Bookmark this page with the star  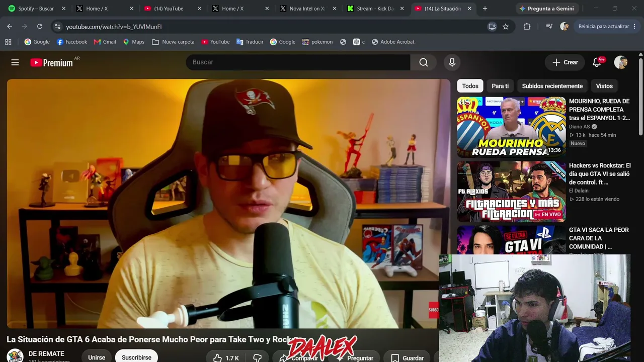coord(506,26)
